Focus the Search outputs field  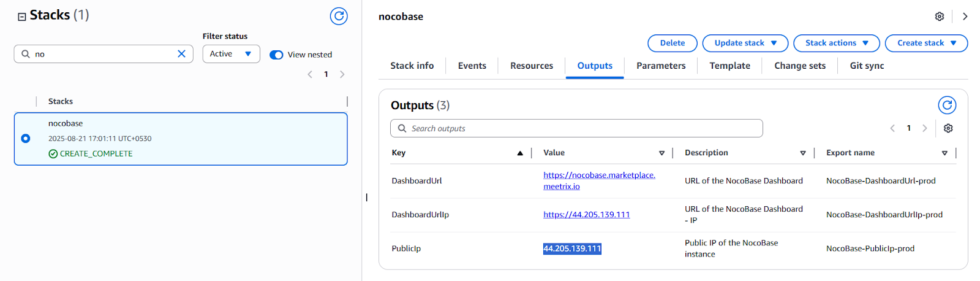(576, 128)
